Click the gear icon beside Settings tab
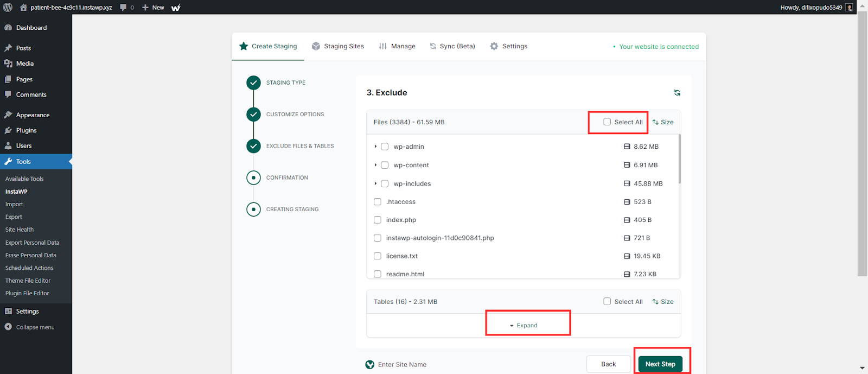 click(x=494, y=46)
